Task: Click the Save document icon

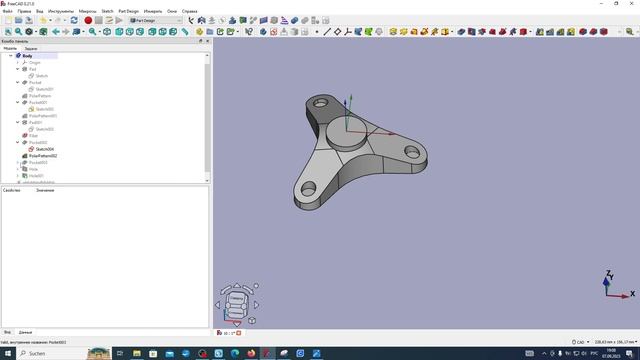Action: pos(29,20)
